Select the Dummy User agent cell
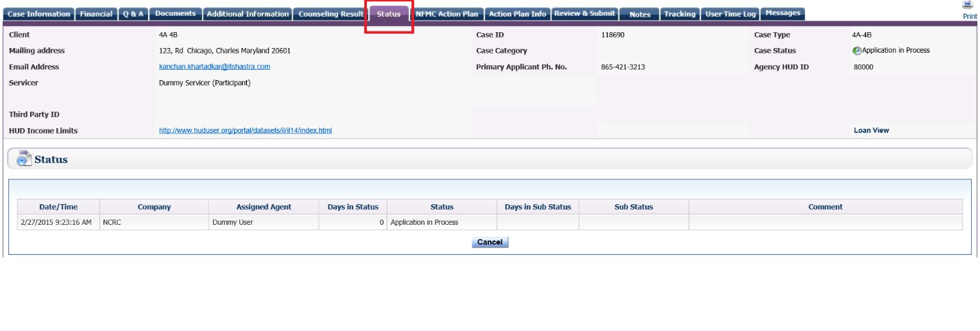 pos(264,222)
